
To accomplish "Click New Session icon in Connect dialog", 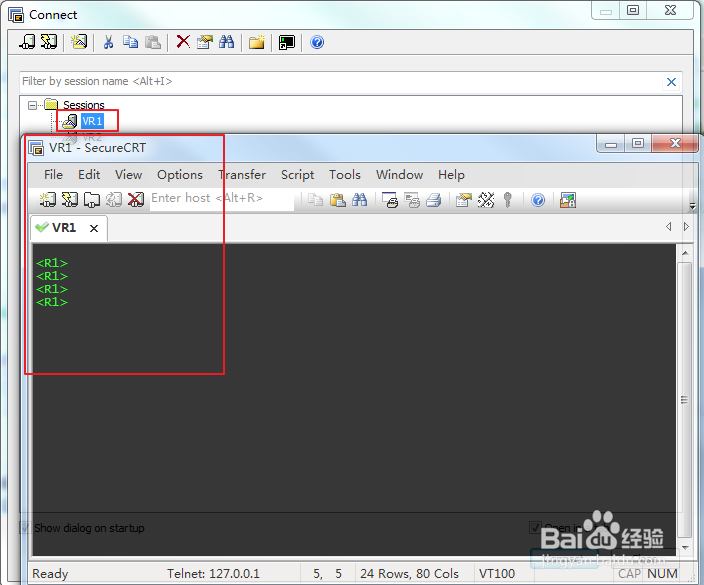I will coord(79,42).
